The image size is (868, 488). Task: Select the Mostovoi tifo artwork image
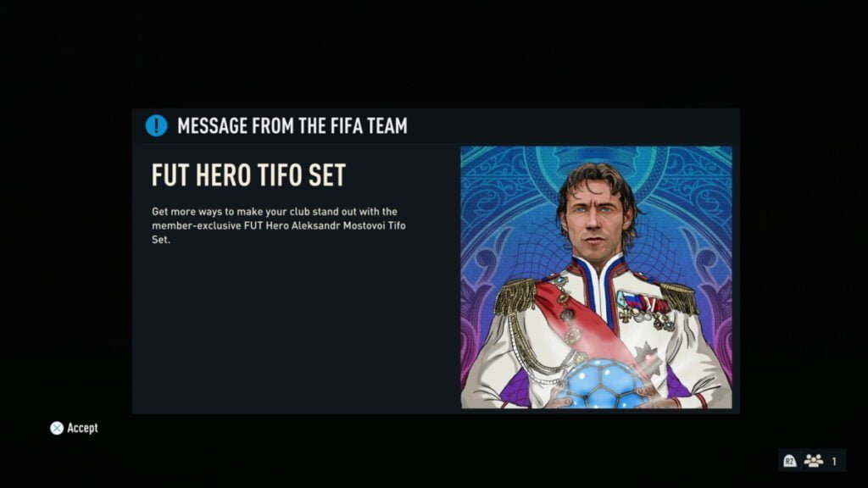coord(596,277)
